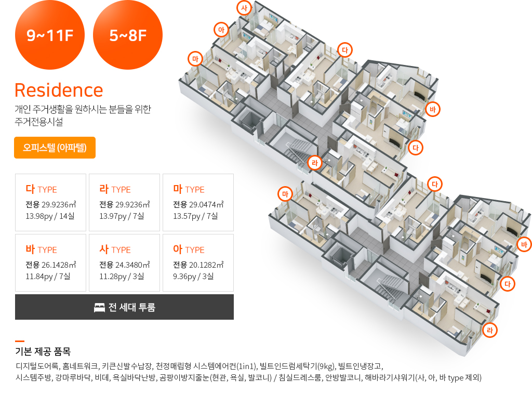Click the 바 marker on upper floor plan
The height and width of the screenshot is (406, 532).
tap(433, 109)
